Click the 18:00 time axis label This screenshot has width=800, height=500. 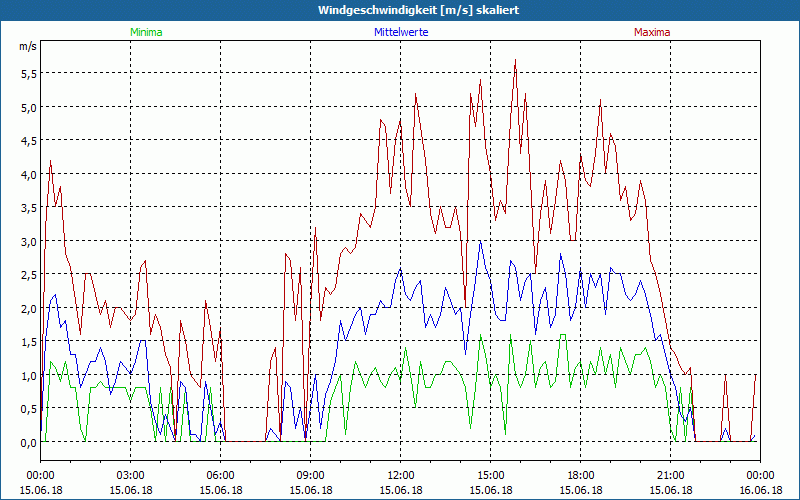click(x=580, y=475)
